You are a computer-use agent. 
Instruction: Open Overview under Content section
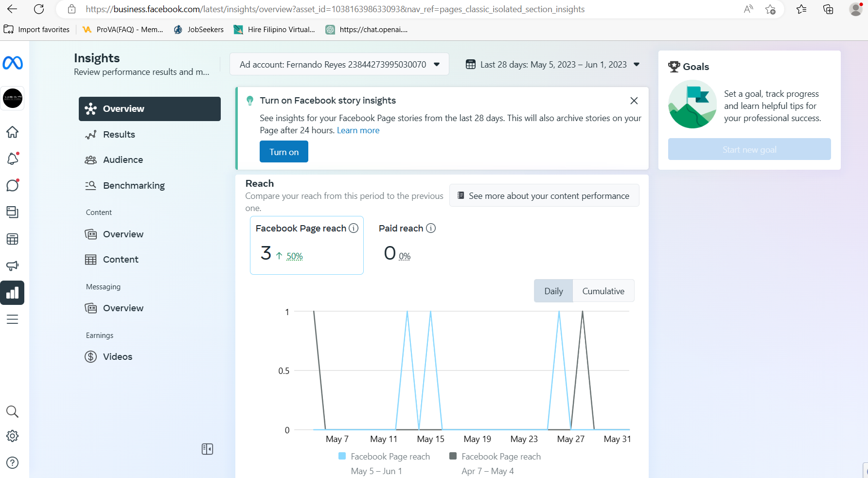pyautogui.click(x=150, y=234)
